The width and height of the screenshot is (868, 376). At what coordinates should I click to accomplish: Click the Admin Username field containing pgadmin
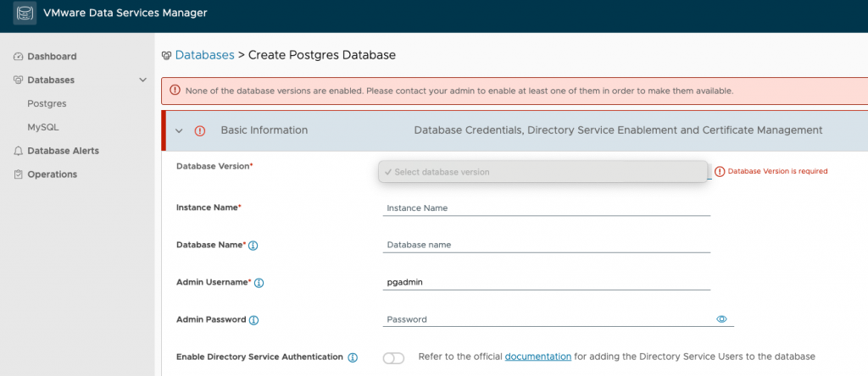pos(547,282)
